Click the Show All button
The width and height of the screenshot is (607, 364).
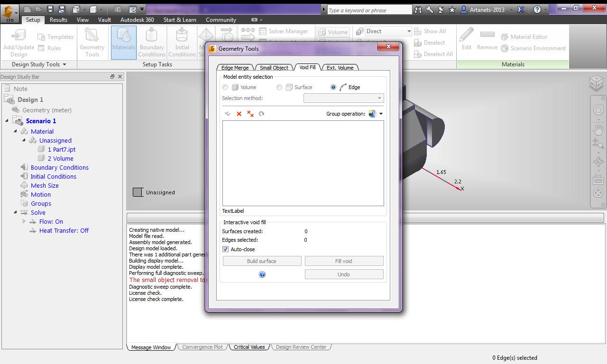pos(431,31)
